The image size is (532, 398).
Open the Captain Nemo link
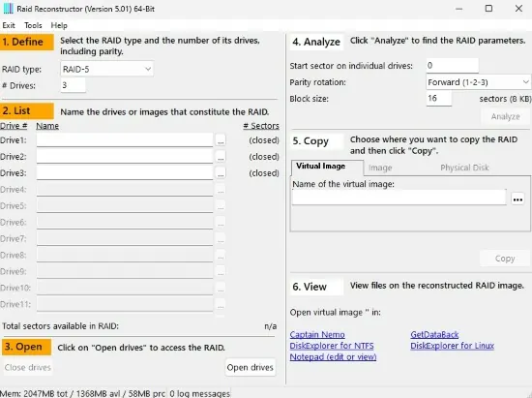click(x=317, y=334)
